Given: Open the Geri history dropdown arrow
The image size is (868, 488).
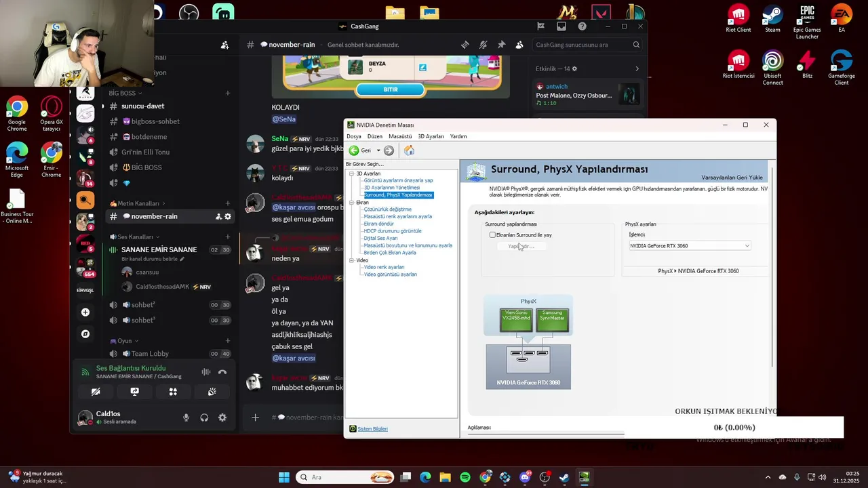Looking at the screenshot, I should [377, 150].
